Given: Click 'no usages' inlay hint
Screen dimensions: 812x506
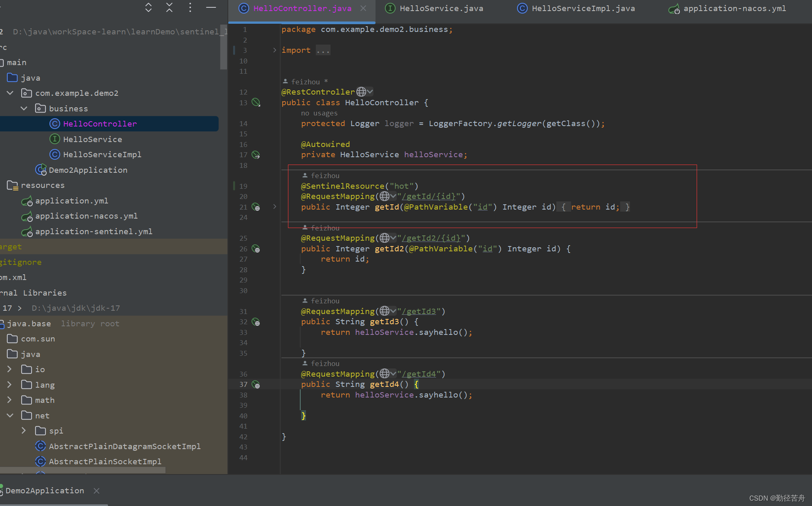Looking at the screenshot, I should (x=319, y=113).
